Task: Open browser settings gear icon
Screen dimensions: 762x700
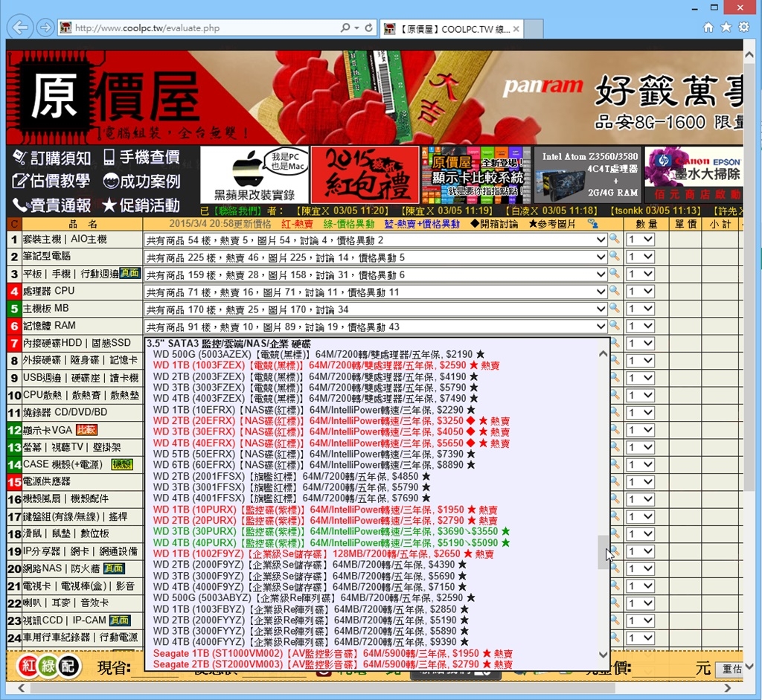Action: pos(744,28)
